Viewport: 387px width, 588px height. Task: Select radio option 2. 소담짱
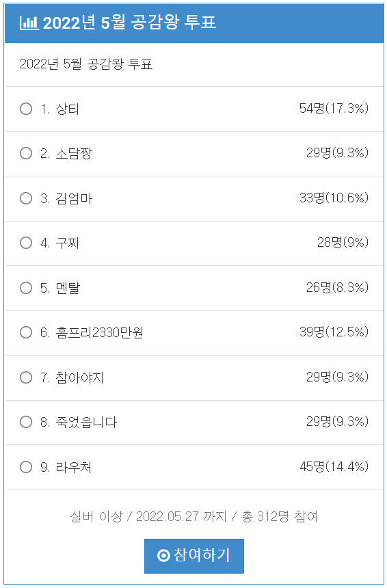26,153
